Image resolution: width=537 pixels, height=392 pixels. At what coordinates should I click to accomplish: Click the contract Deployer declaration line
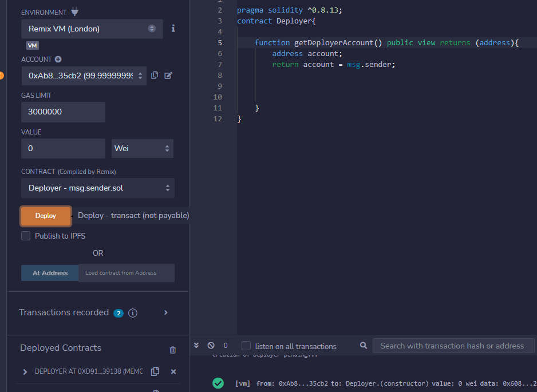click(x=277, y=21)
